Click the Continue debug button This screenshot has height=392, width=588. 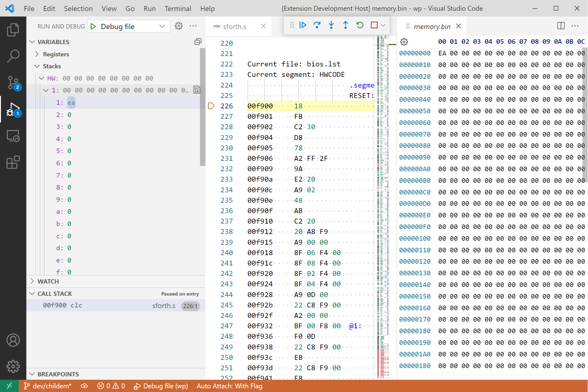coord(303,25)
